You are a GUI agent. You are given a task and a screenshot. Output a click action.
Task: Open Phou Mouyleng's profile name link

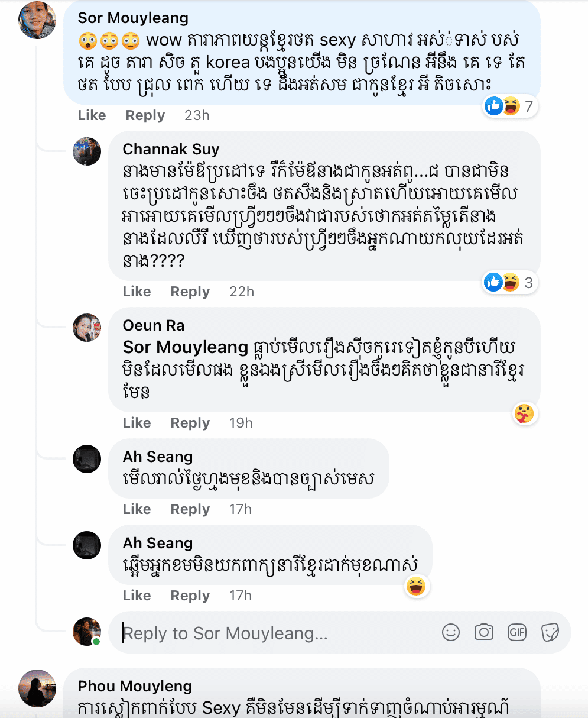(x=135, y=686)
